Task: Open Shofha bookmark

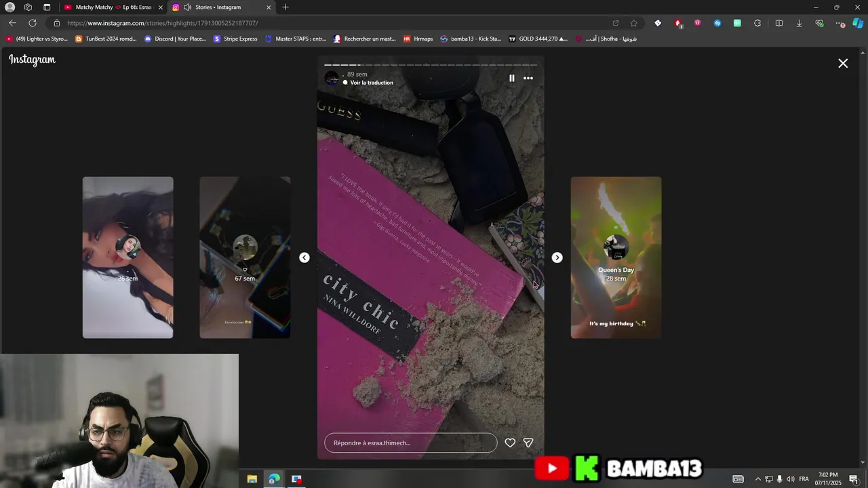Action: coord(606,39)
